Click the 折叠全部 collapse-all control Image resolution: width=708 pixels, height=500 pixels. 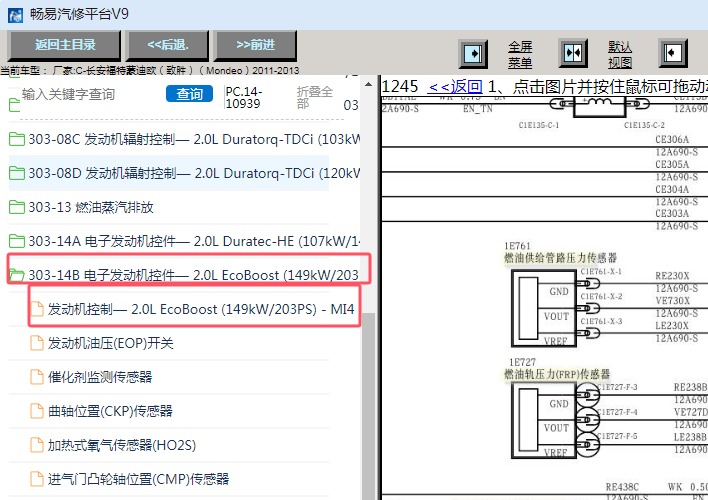point(315,98)
